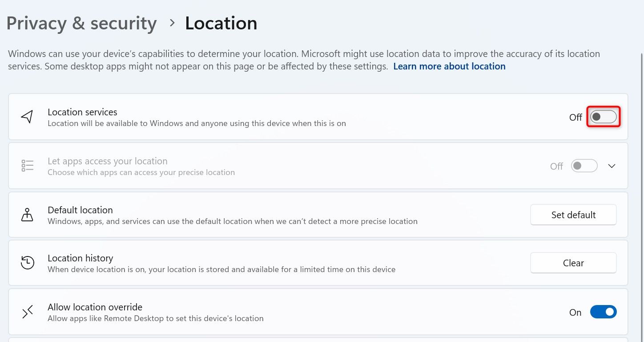Click the Allow location override arrows icon
The width and height of the screenshot is (644, 342).
click(x=28, y=312)
